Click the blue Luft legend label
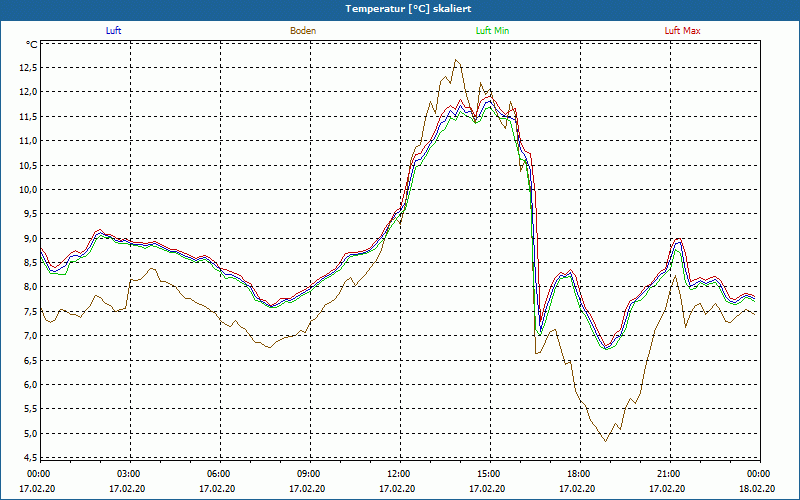 click(x=113, y=31)
